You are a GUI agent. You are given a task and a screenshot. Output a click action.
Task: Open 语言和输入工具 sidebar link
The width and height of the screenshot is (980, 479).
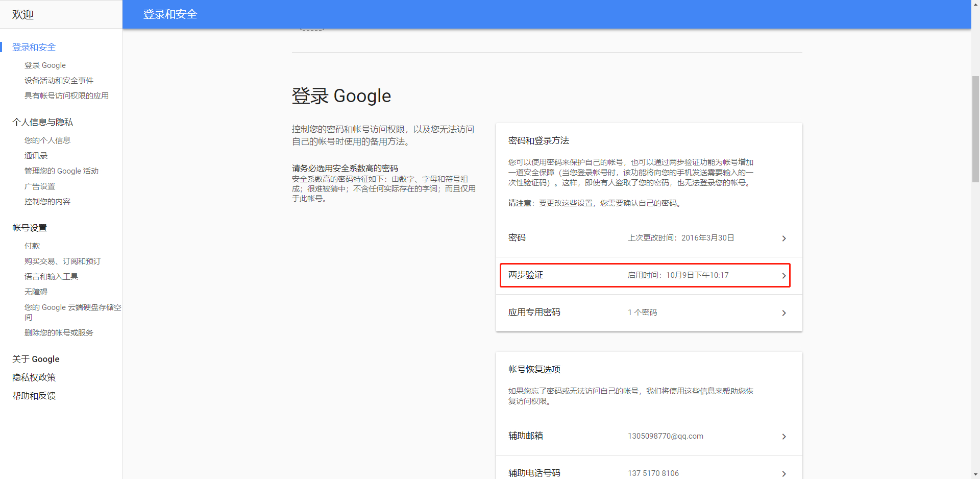51,277
